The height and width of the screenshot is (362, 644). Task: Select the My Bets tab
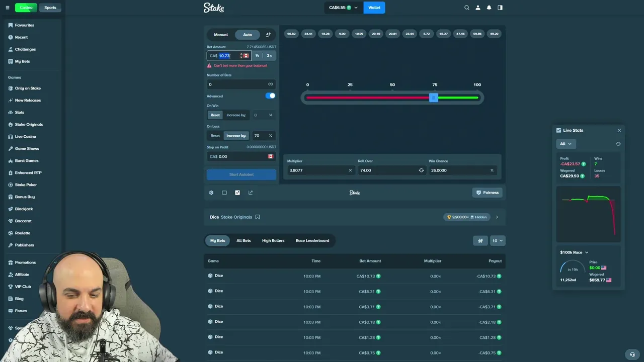(218, 241)
